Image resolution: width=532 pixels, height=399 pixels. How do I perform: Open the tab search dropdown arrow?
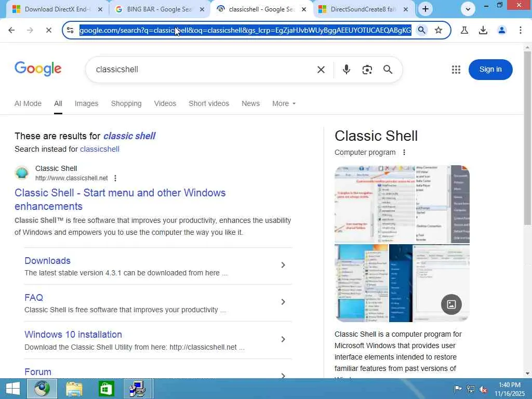coord(468,9)
